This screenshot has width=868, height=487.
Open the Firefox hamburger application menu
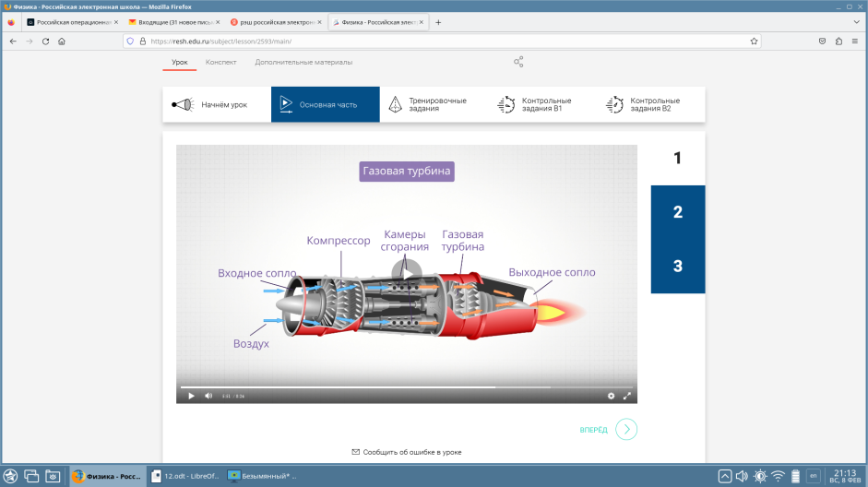[x=855, y=41]
